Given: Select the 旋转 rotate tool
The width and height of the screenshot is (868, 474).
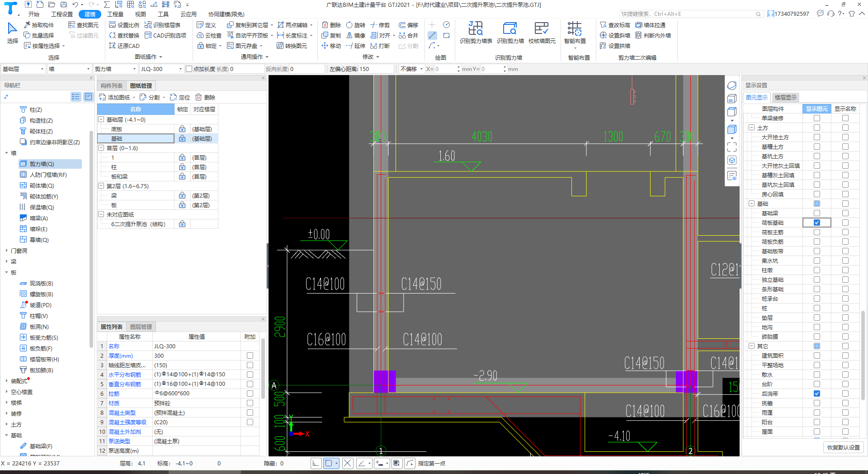Looking at the screenshot, I should 355,25.
